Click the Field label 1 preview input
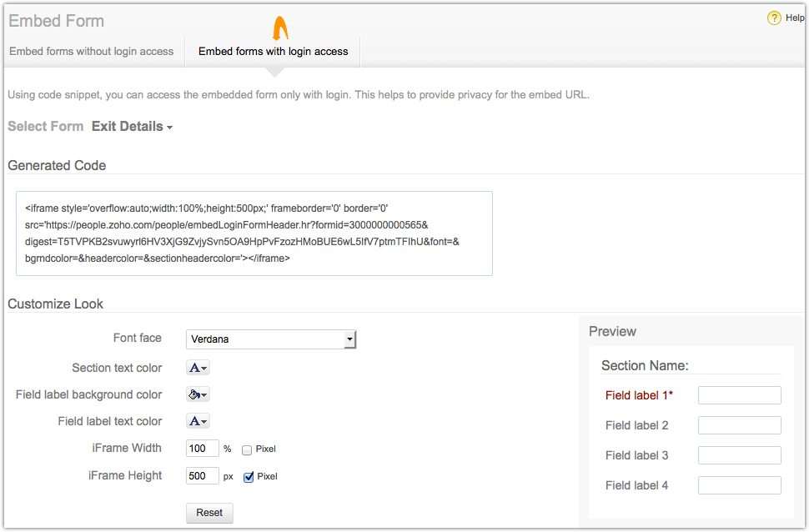 pyautogui.click(x=739, y=395)
